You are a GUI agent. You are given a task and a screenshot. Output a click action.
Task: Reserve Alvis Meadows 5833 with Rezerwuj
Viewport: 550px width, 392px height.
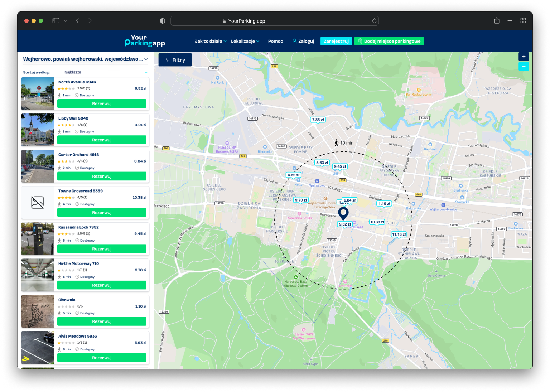(102, 358)
